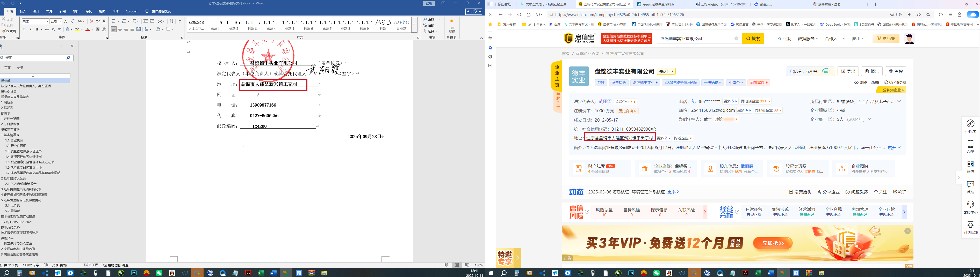
Task: Click the 监控 monitor button
Action: [x=896, y=71]
